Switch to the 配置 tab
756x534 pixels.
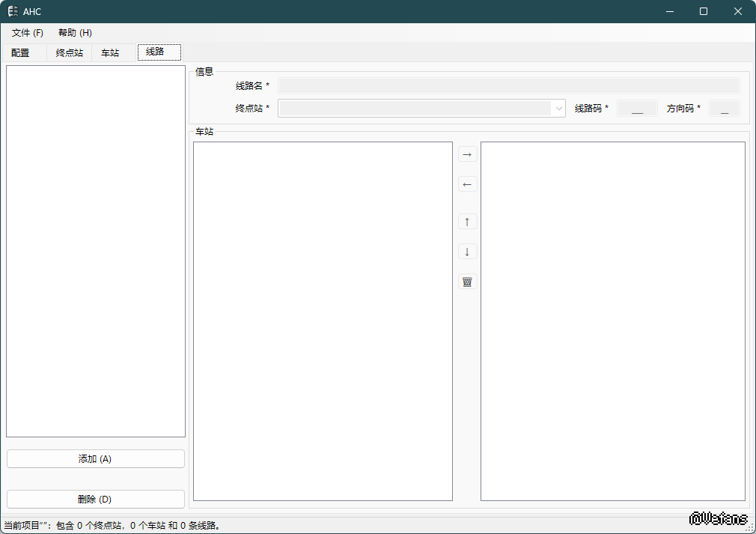[x=21, y=53]
